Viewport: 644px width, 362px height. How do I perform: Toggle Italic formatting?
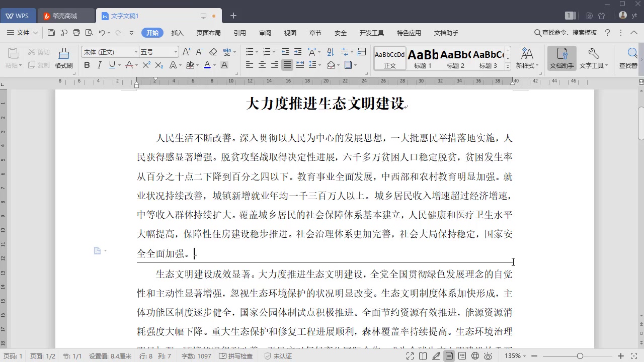100,65
